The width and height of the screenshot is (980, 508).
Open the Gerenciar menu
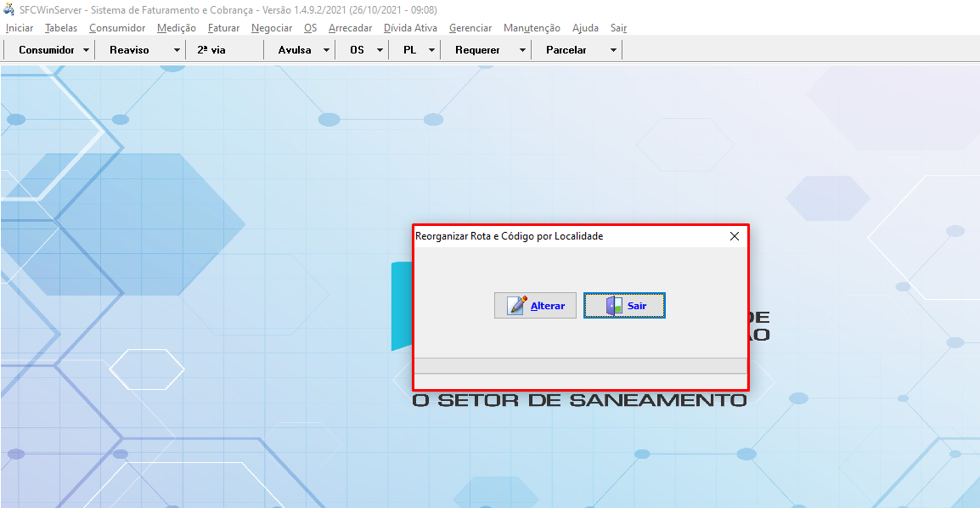click(470, 28)
